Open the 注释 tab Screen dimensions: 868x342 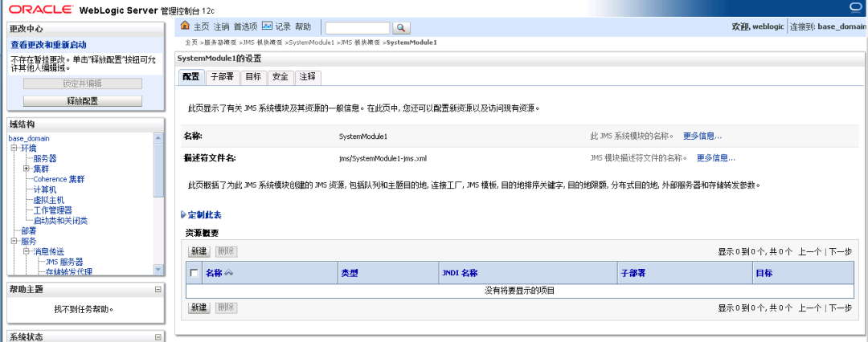[x=308, y=78]
